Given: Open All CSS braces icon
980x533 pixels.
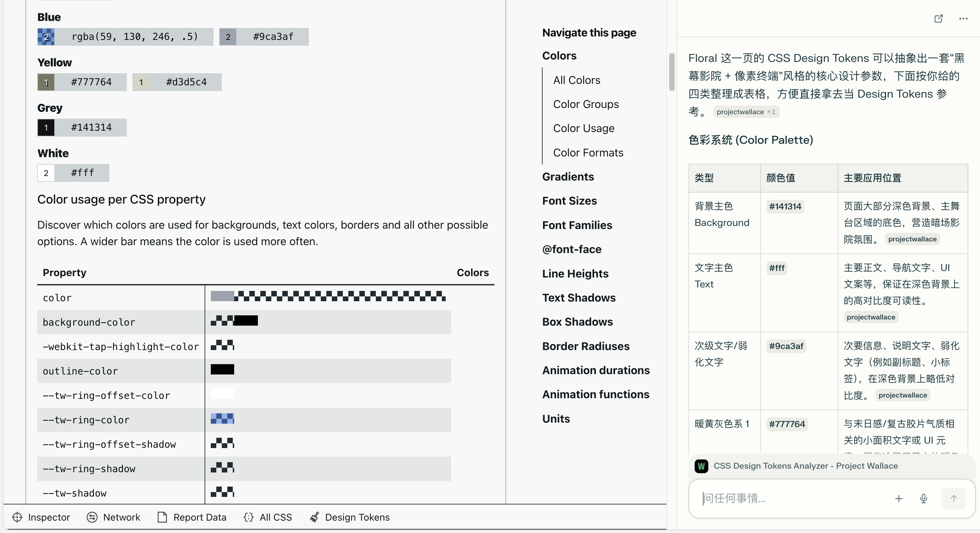Looking at the screenshot, I should coord(249,517).
